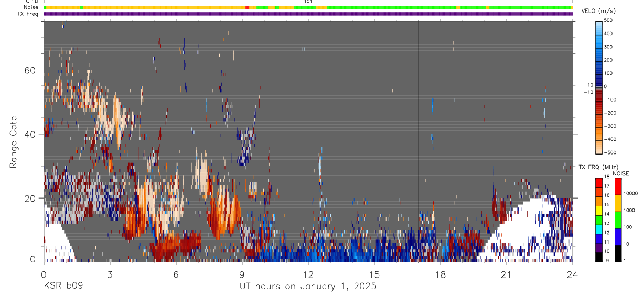Click the 18 label on TX FRQ legend
This screenshot has width=644, height=297.
[x=608, y=178]
